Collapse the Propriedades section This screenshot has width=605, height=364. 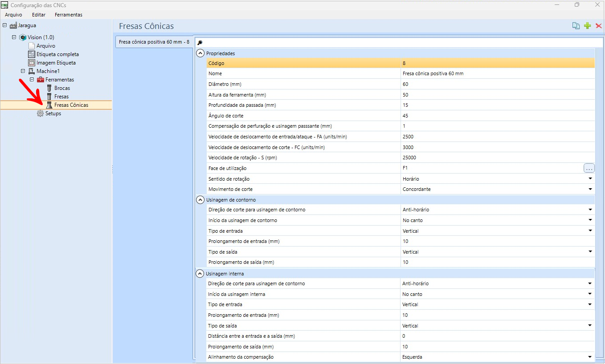(x=200, y=53)
